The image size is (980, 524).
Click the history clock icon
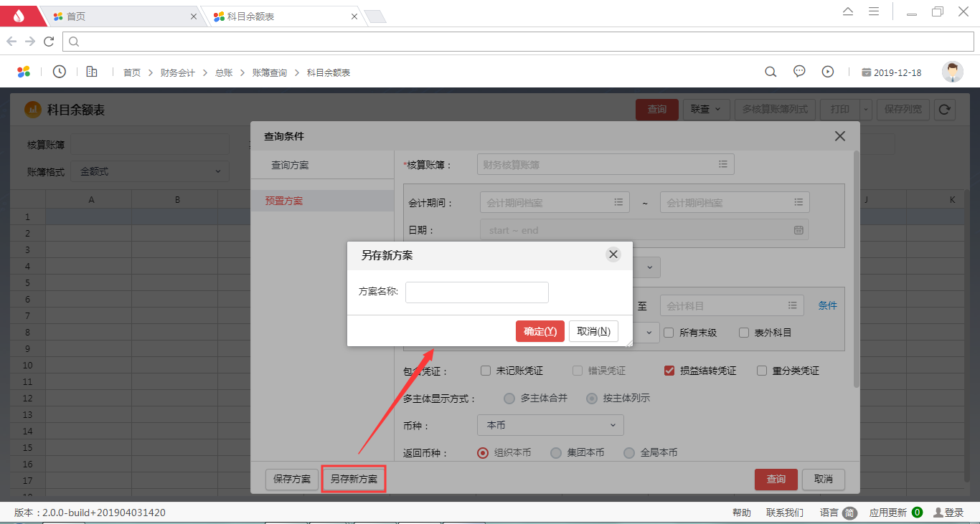[60, 72]
